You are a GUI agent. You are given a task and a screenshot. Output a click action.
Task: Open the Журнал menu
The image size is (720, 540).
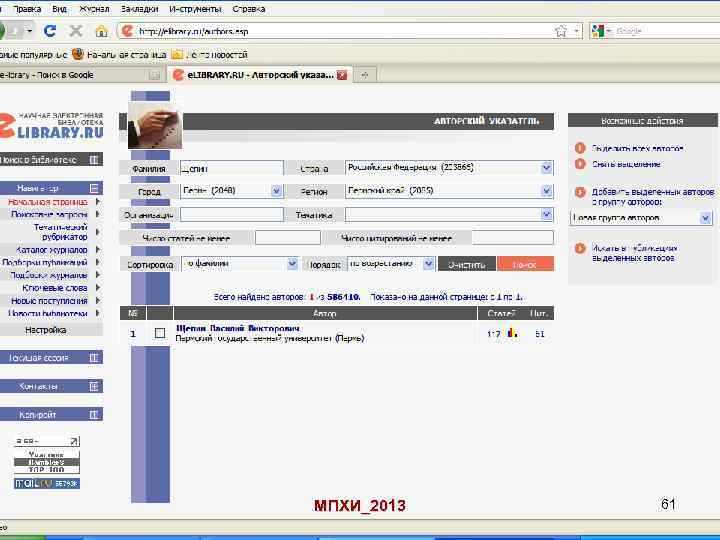pyautogui.click(x=95, y=9)
